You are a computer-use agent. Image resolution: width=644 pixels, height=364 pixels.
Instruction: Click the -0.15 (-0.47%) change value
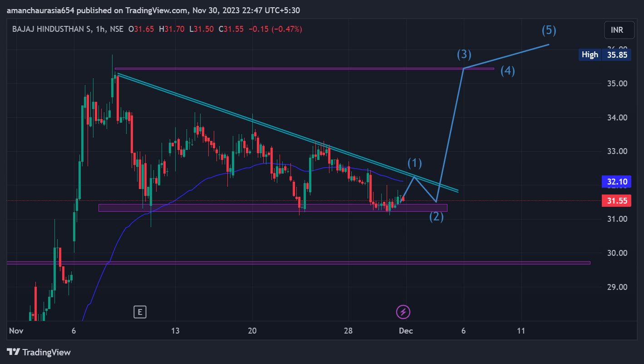[x=275, y=29]
